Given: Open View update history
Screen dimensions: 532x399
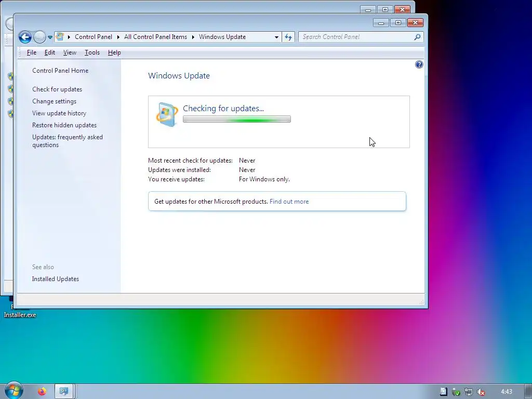Looking at the screenshot, I should pyautogui.click(x=59, y=113).
